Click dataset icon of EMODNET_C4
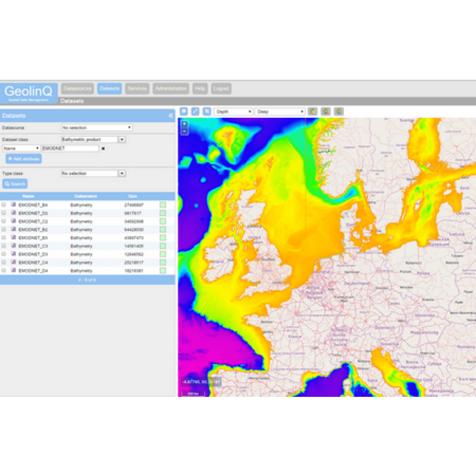This screenshot has height=476, width=476. coord(14,262)
